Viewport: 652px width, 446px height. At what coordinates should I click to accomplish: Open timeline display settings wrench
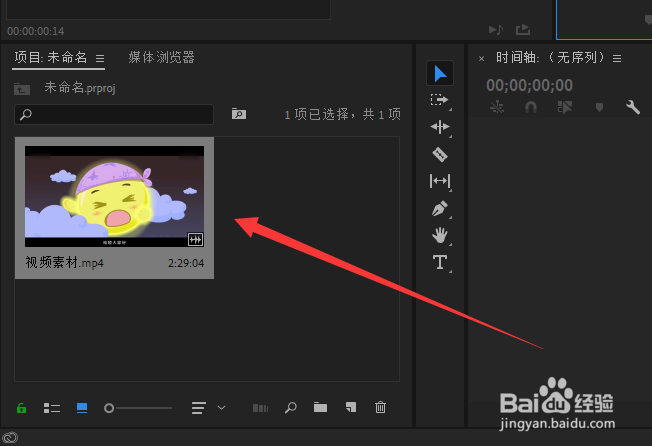point(633,107)
